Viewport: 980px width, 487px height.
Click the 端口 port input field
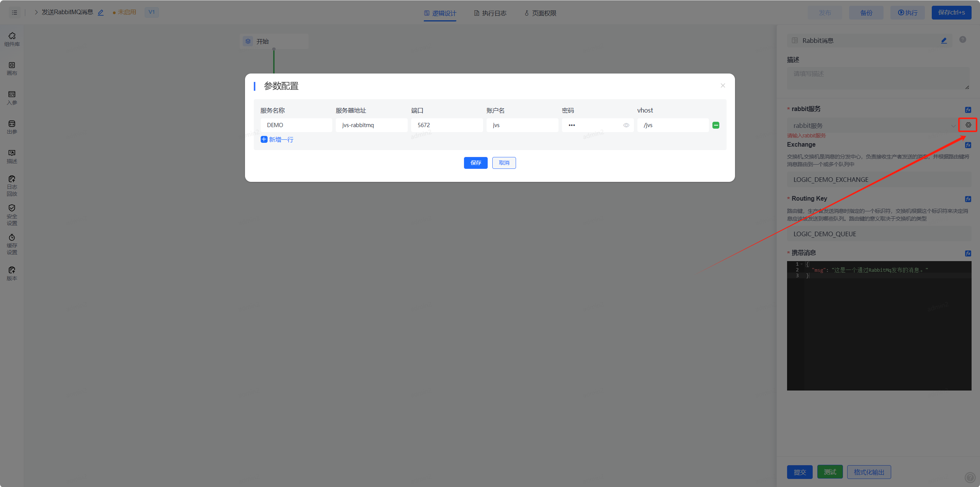446,125
